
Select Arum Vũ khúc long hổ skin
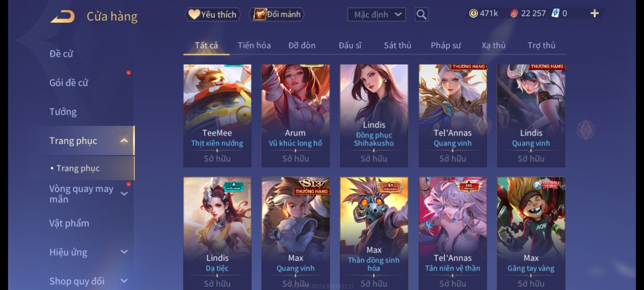295,116
